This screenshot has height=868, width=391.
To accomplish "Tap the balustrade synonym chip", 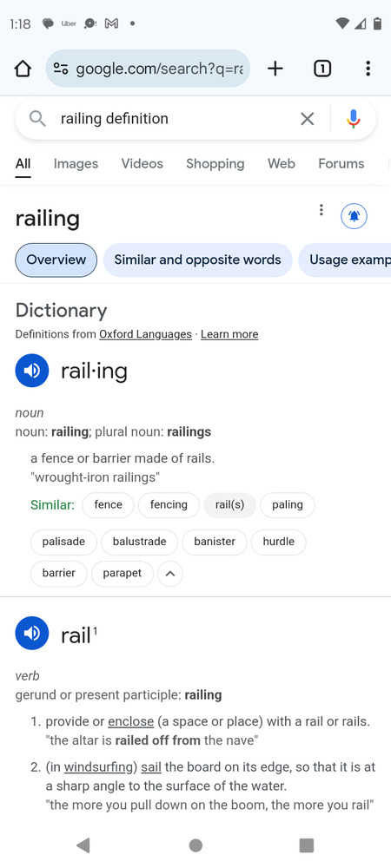I will pos(140,542).
